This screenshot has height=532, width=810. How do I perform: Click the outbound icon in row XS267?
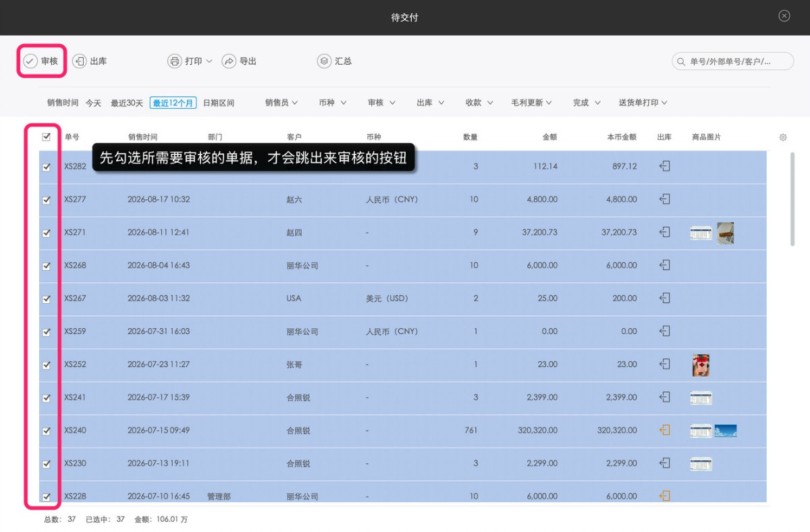click(665, 298)
